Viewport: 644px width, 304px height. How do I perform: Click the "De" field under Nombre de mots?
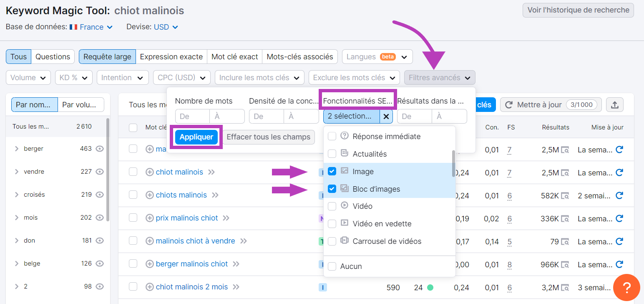coord(192,117)
